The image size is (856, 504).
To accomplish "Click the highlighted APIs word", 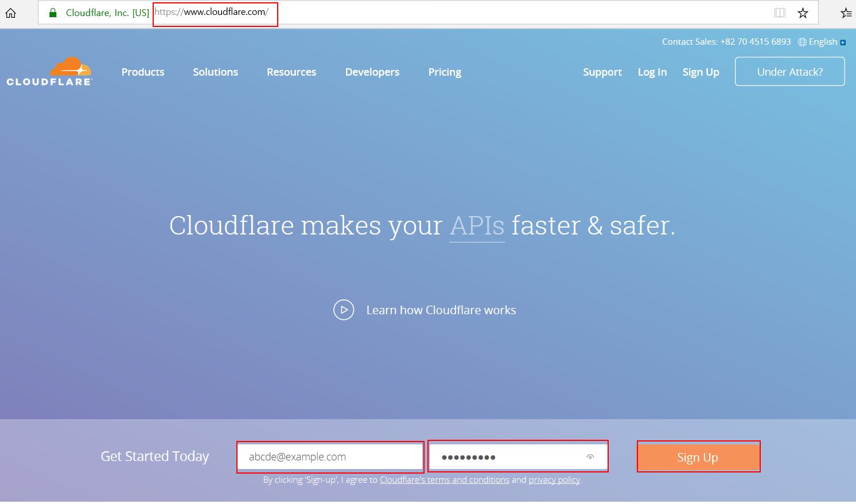I will [477, 226].
